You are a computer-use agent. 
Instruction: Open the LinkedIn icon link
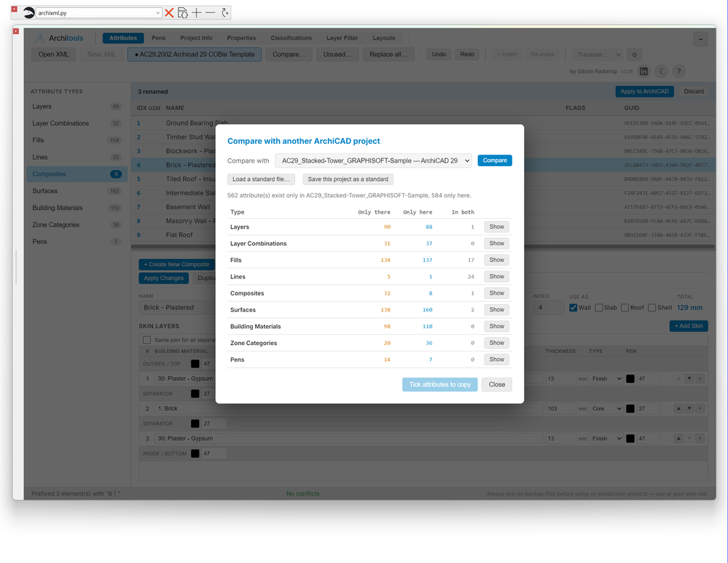[643, 71]
